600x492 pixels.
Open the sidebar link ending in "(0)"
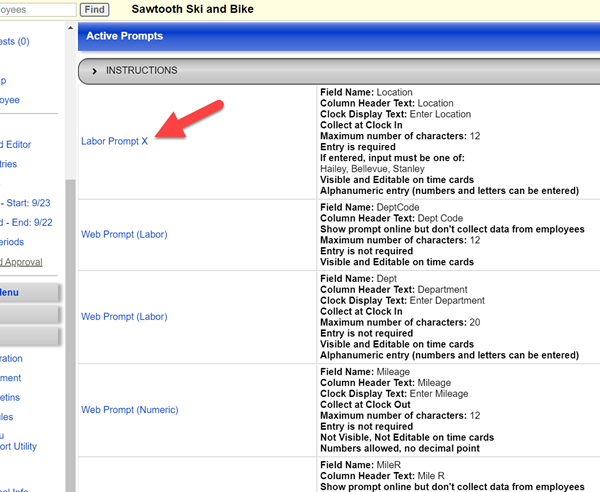[x=15, y=42]
